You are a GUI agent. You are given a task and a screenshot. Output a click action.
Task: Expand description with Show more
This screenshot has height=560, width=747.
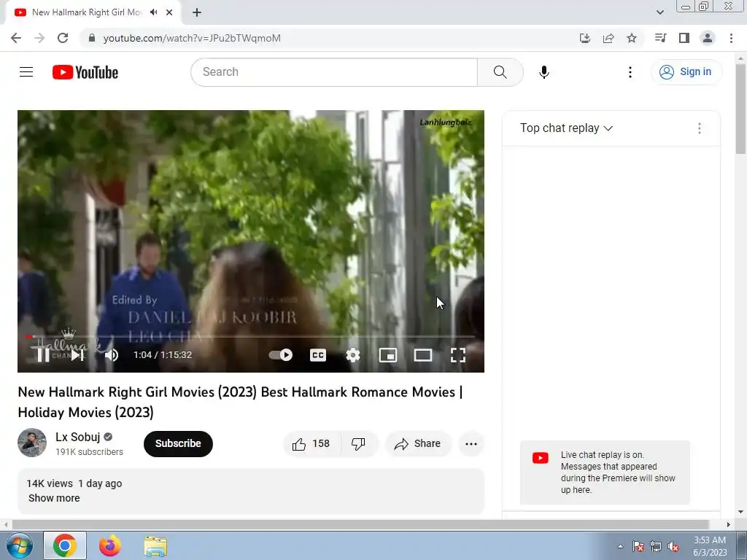point(54,498)
